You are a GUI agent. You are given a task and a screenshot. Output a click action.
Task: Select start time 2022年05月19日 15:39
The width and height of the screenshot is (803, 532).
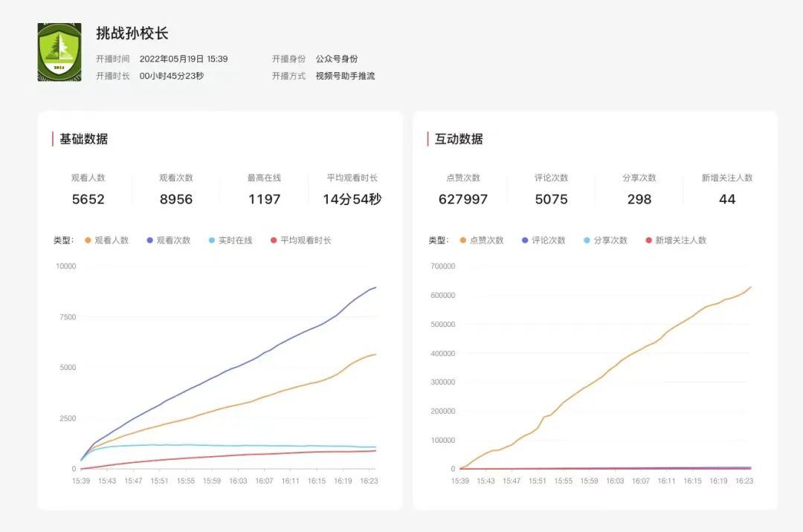tap(184, 59)
